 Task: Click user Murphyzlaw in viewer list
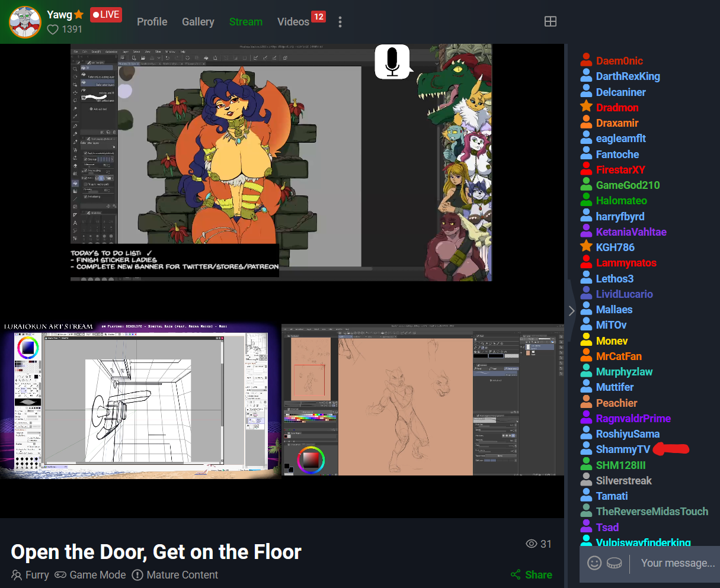coord(624,372)
